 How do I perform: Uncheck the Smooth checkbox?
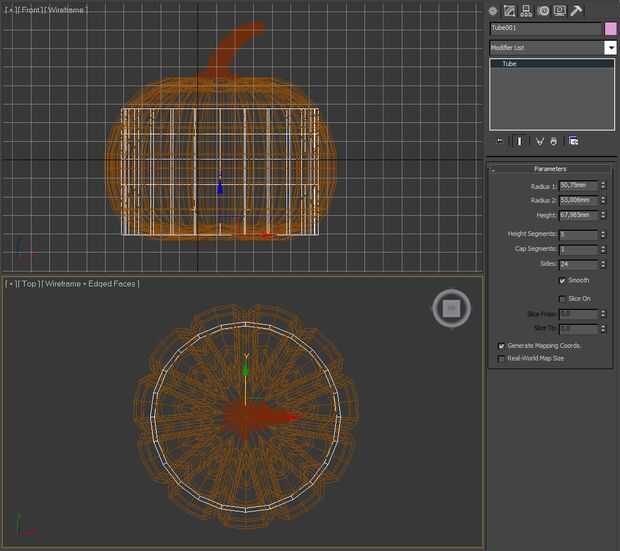click(x=561, y=280)
